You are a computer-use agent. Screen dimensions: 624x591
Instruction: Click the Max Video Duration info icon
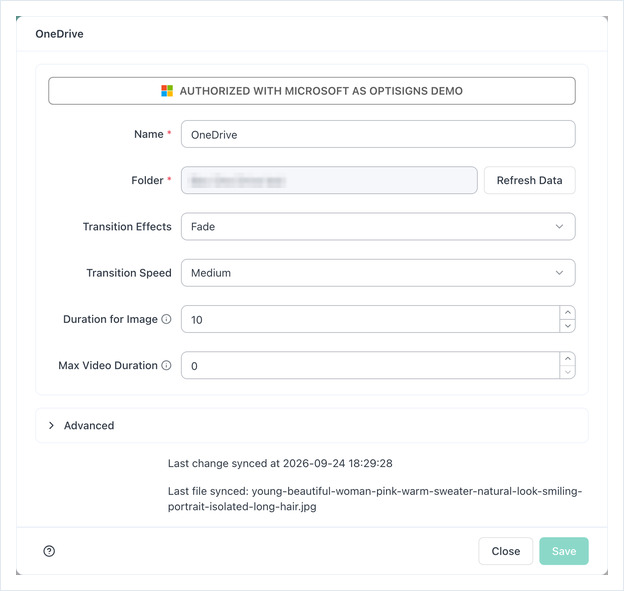point(166,365)
